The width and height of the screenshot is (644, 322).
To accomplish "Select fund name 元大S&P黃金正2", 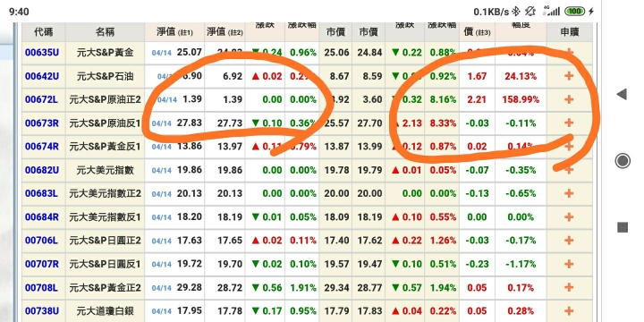I will [106, 287].
